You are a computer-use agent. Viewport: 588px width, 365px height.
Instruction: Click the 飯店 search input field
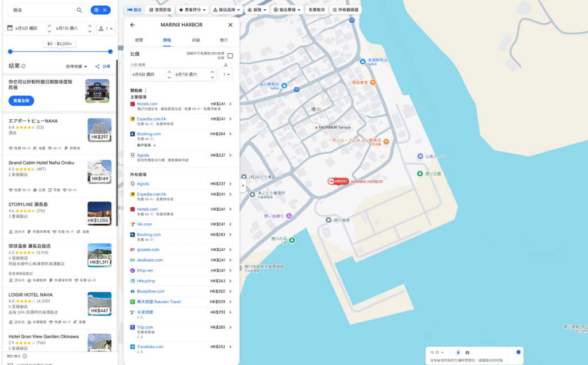tap(43, 10)
